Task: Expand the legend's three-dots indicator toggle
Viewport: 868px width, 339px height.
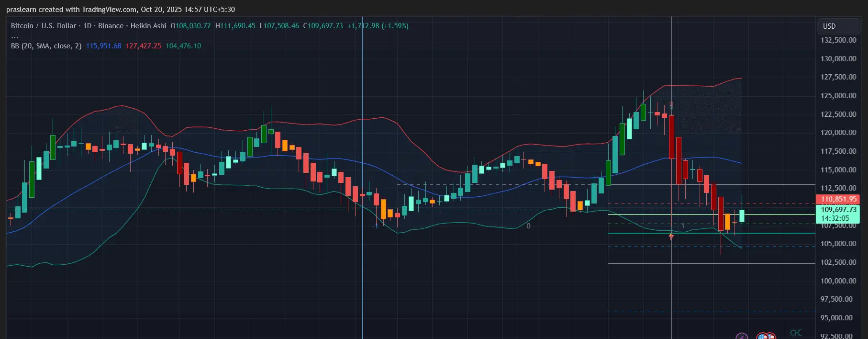Action: click(15, 36)
